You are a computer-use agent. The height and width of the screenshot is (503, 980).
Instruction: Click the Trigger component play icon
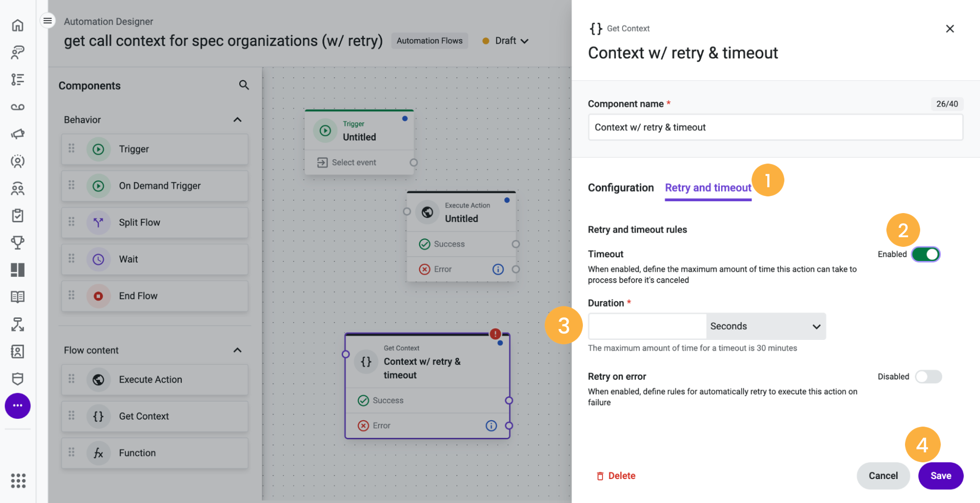click(99, 149)
